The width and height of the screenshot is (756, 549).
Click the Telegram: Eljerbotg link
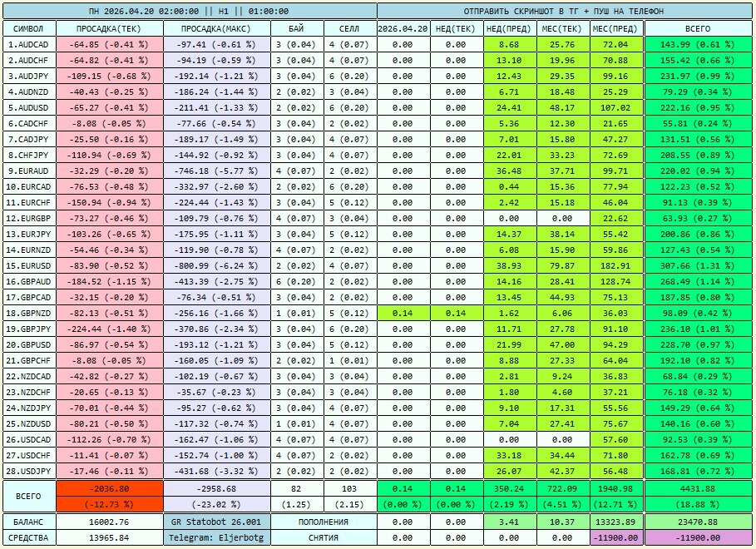click(216, 537)
